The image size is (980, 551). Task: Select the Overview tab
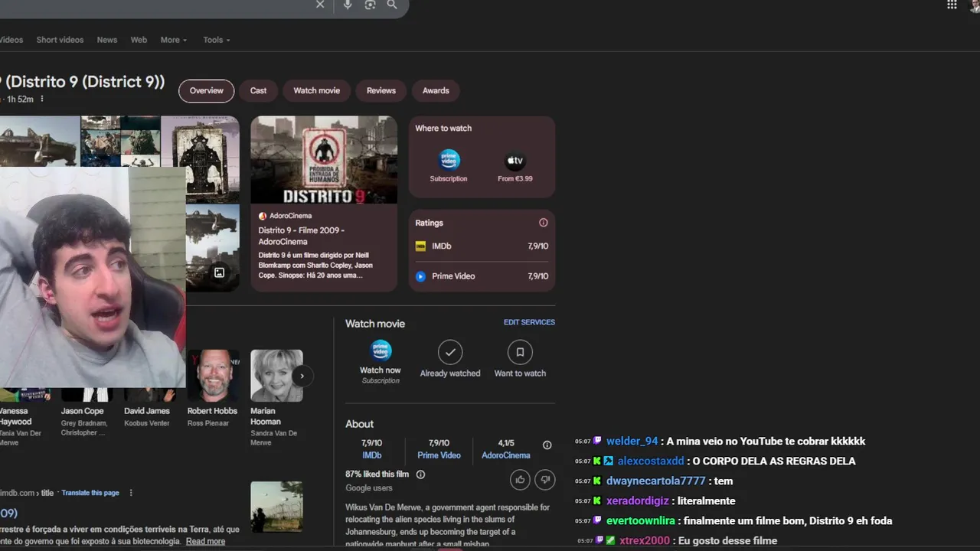coord(207,90)
